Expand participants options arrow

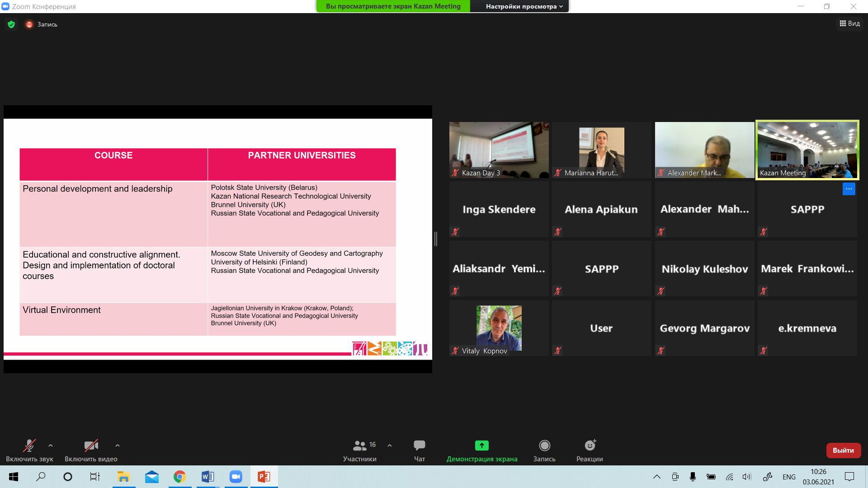390,446
